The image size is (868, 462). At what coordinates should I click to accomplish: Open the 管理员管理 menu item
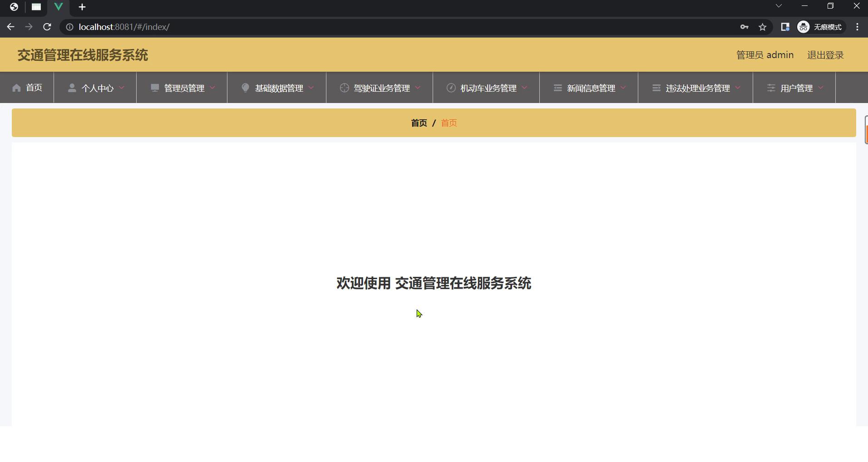pyautogui.click(x=184, y=88)
